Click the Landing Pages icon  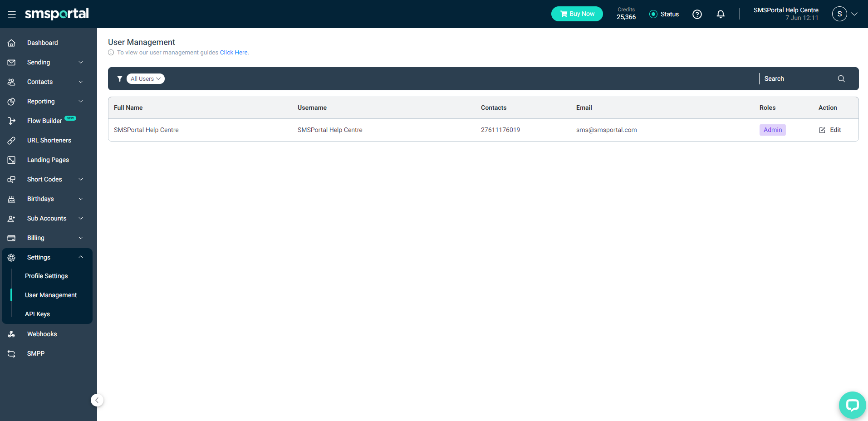tap(11, 160)
